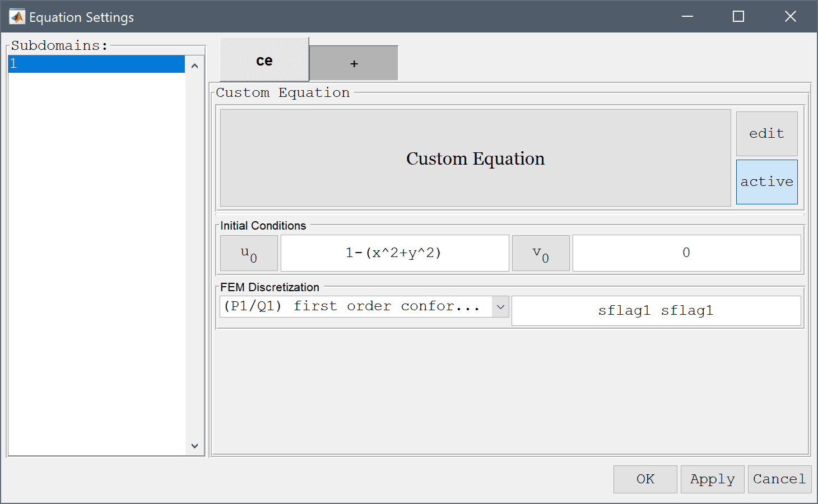Open the equation edit dialog
This screenshot has width=818, height=504.
766,133
